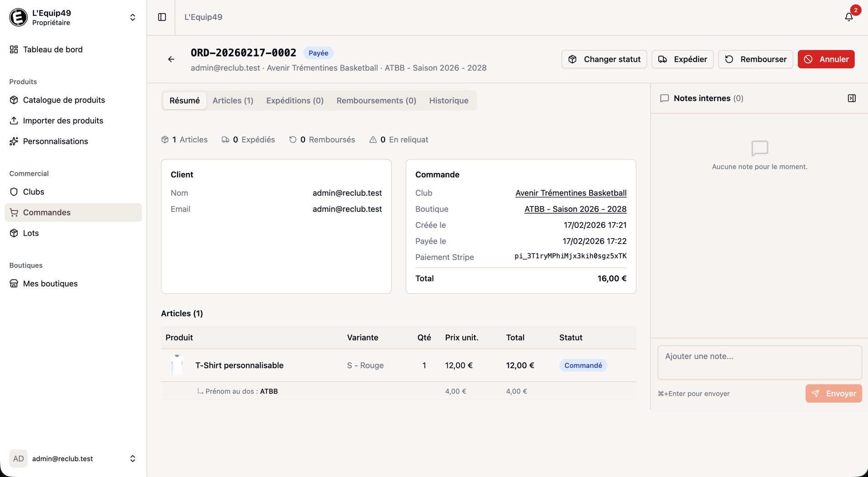Open Personnalisations from the sidebar icon
Image resolution: width=868 pixels, height=477 pixels.
pos(14,141)
